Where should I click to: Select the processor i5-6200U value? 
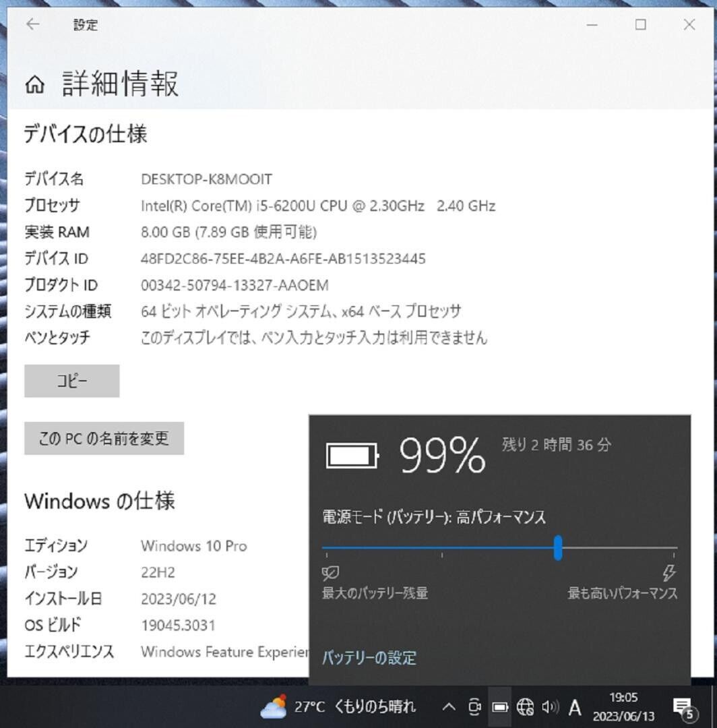point(318,206)
